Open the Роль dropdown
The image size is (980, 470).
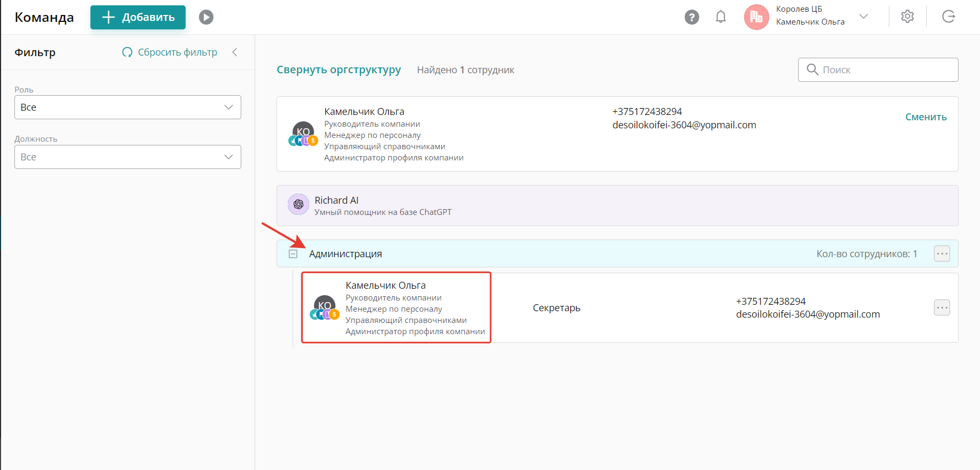128,107
